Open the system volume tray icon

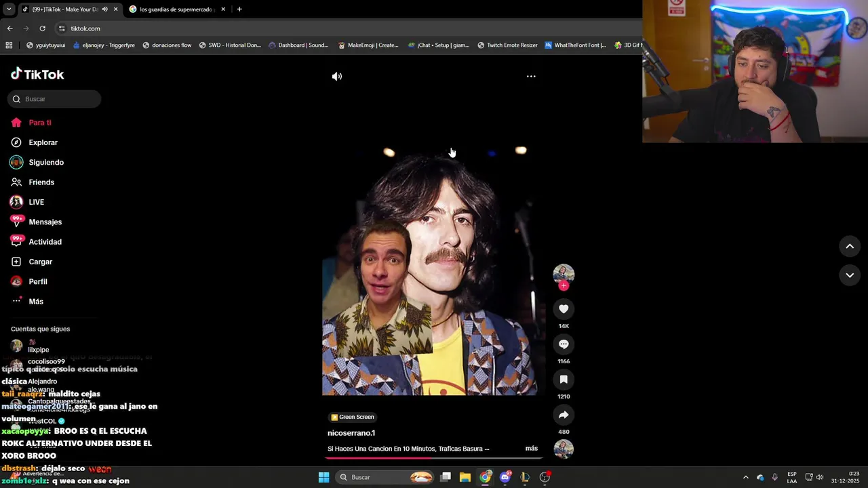[819, 477]
